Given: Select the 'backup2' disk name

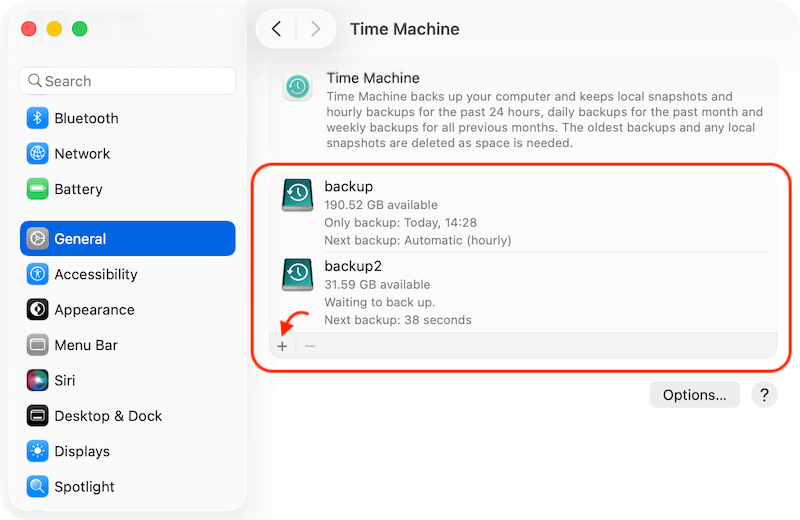Looking at the screenshot, I should tap(353, 266).
